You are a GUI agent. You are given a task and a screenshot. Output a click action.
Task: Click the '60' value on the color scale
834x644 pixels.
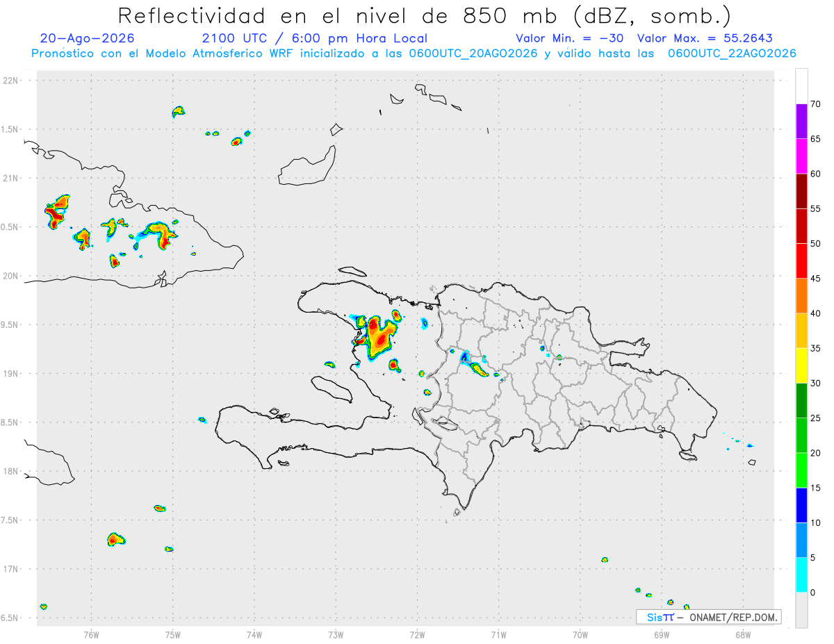pyautogui.click(x=815, y=174)
